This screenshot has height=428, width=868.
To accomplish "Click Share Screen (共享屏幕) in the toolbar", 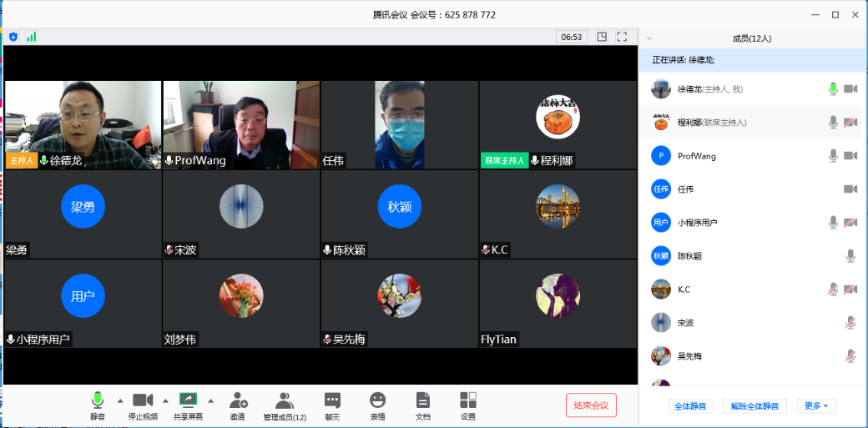I will pos(188,405).
